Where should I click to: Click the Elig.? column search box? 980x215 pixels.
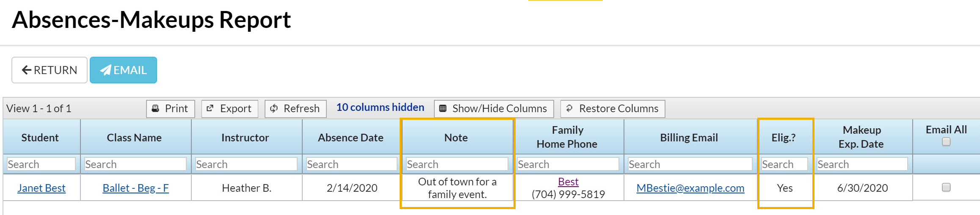pos(784,164)
